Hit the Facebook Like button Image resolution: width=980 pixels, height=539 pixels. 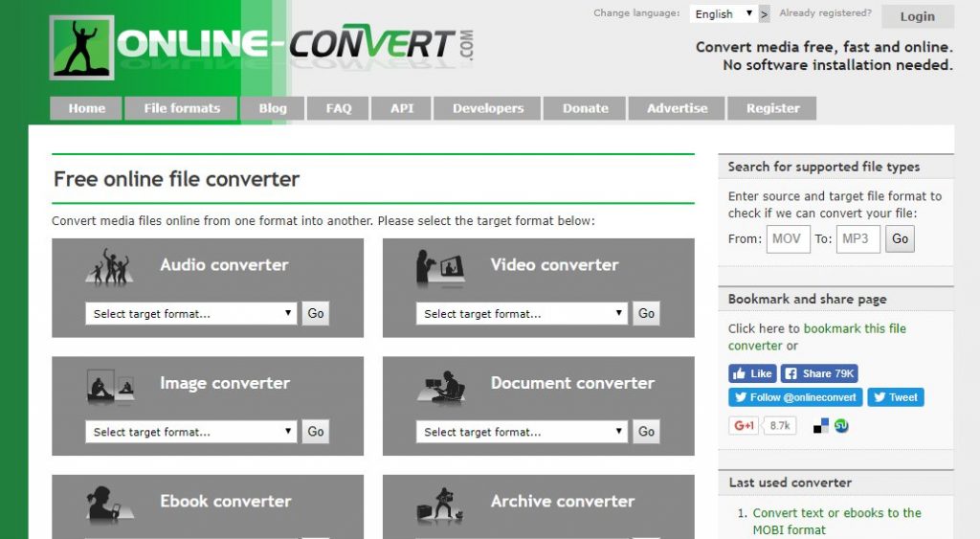pyautogui.click(x=752, y=373)
